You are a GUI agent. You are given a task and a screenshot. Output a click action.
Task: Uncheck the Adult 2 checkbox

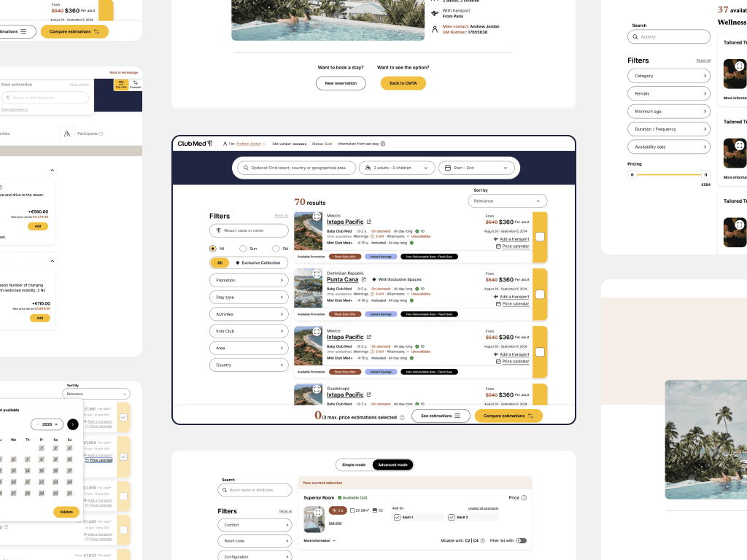tap(451, 517)
